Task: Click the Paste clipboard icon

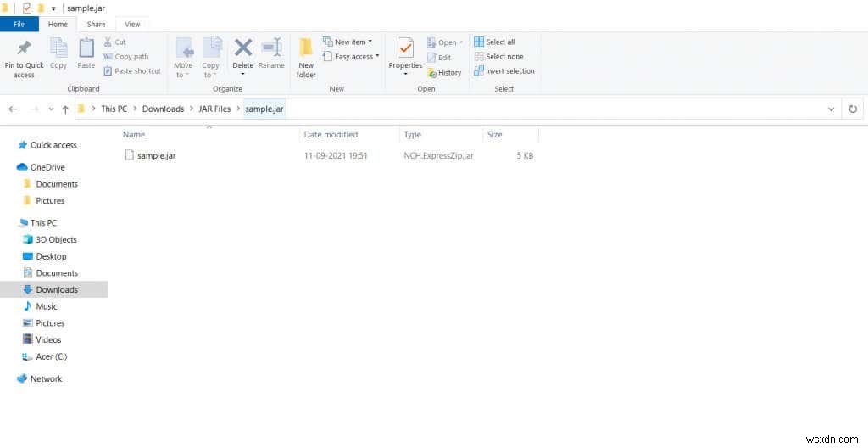Action: tap(86, 48)
